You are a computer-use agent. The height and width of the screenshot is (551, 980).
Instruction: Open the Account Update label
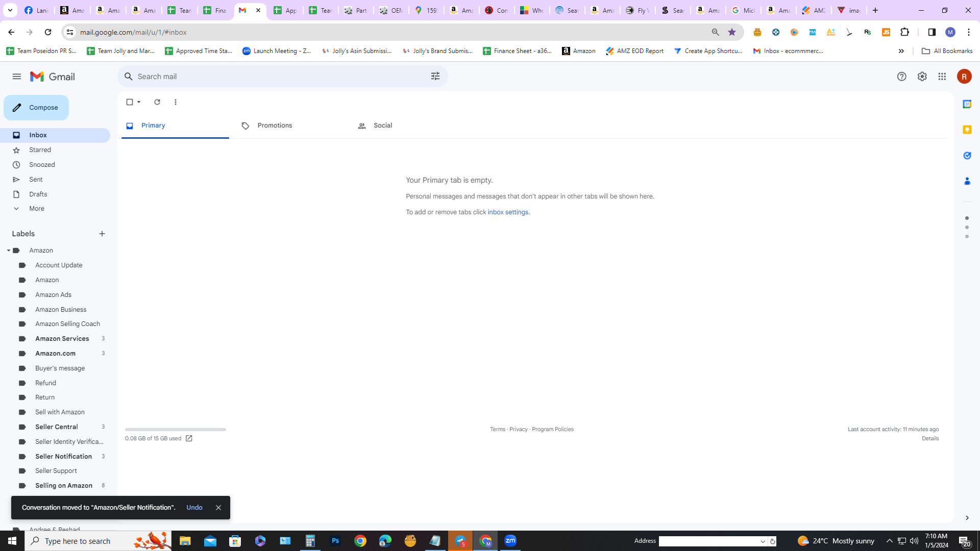coord(59,265)
